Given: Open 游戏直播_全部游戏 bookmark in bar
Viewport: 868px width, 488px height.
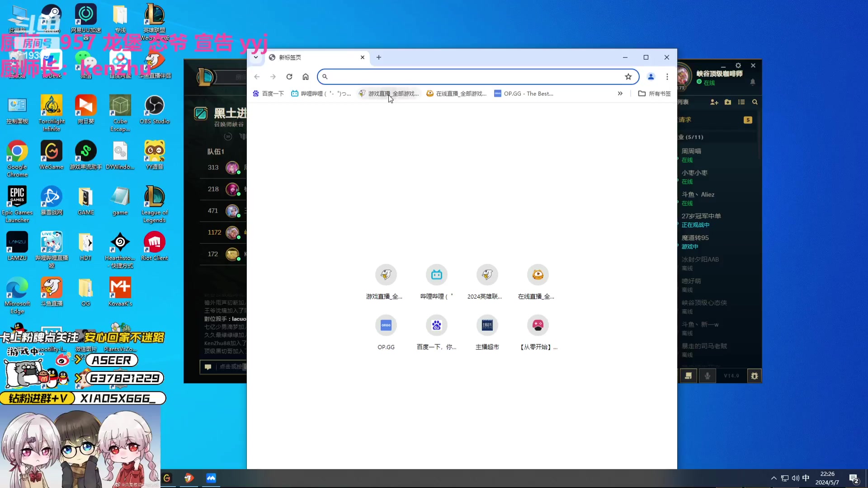Looking at the screenshot, I should [389, 94].
